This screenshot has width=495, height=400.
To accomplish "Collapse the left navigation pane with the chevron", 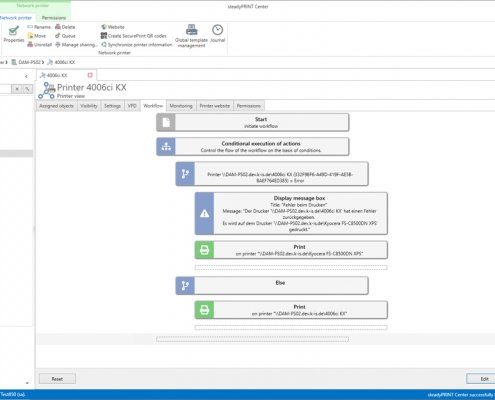I will point(26,76).
